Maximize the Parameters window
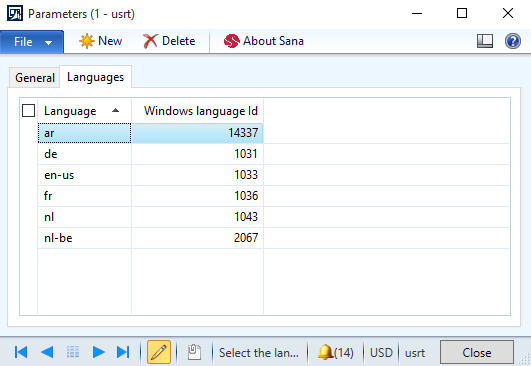The image size is (531, 366). [462, 14]
